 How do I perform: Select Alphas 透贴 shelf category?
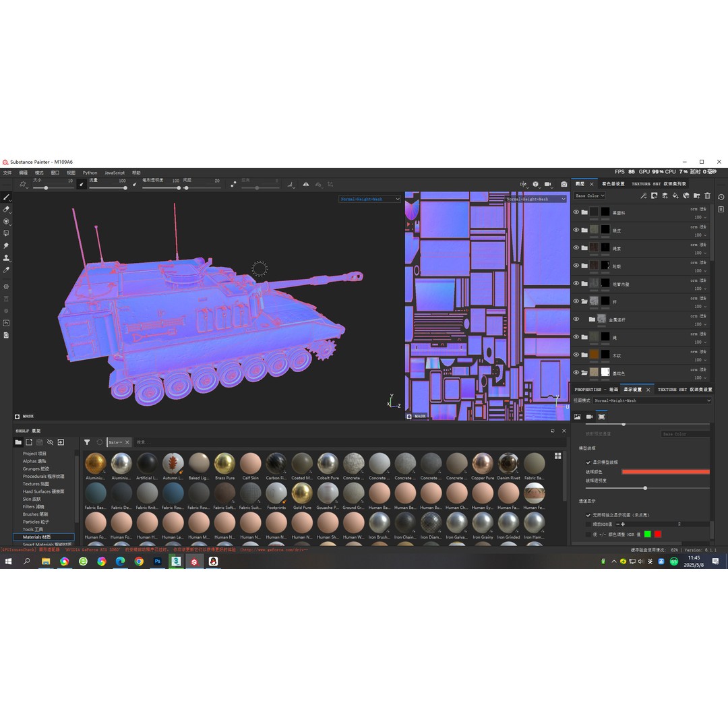point(34,461)
